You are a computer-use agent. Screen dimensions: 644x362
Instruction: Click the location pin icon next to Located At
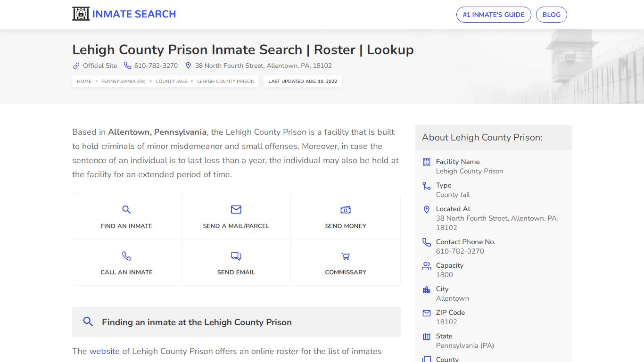(427, 209)
